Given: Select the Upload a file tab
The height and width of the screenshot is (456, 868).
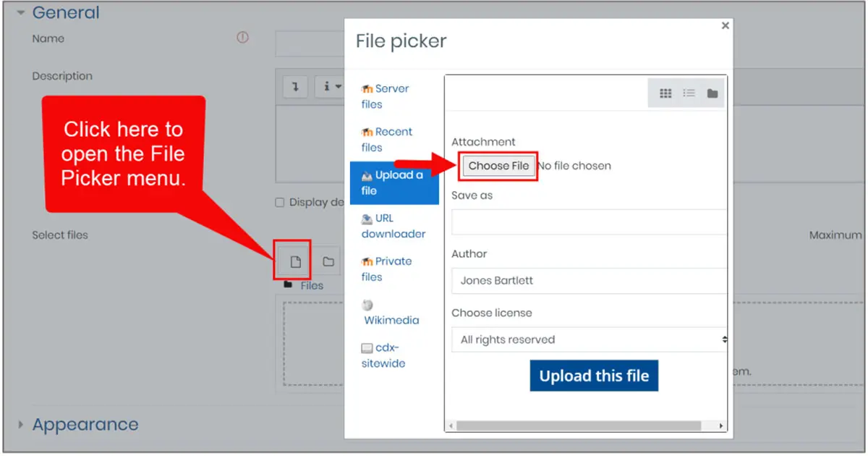Looking at the screenshot, I should coord(394,182).
